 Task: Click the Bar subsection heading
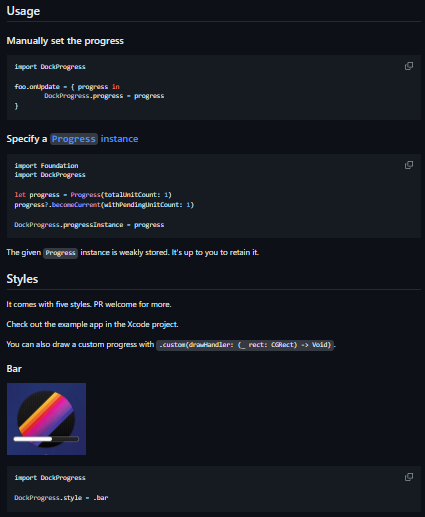tap(14, 369)
